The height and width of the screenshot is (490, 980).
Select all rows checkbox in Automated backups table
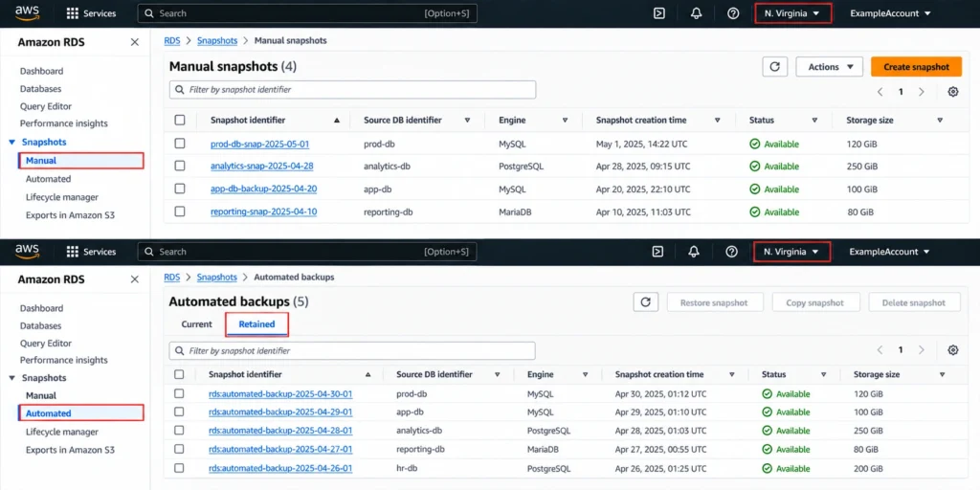[x=179, y=374]
